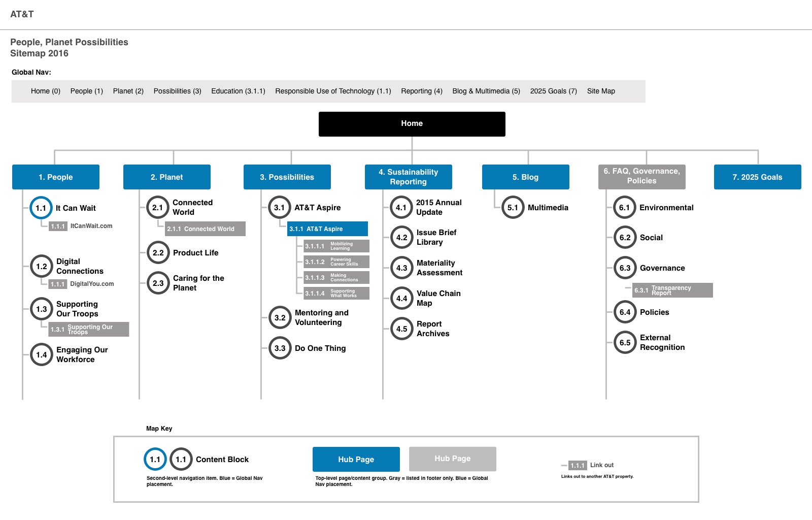
Task: Click the Content Block label in Map Key
Action: click(222, 460)
